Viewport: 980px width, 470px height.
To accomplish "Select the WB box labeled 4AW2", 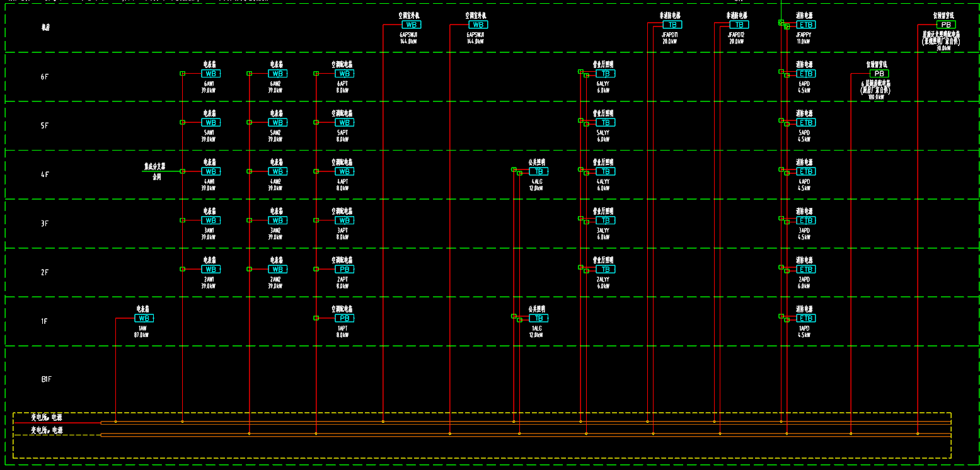I will [278, 171].
